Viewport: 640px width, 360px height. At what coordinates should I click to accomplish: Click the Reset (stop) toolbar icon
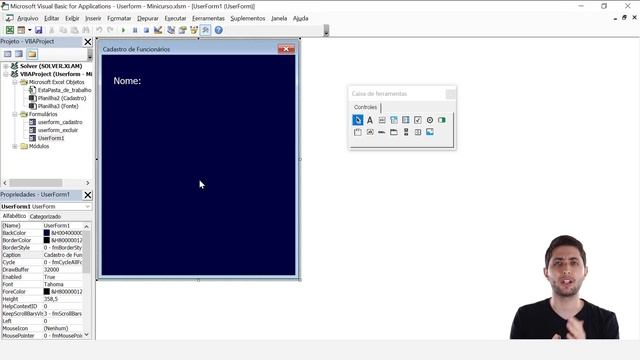[x=146, y=30]
